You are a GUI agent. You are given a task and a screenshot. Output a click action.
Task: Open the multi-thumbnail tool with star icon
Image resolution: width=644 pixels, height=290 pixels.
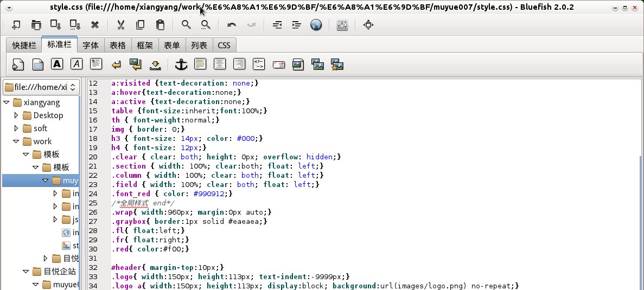pos(337,65)
